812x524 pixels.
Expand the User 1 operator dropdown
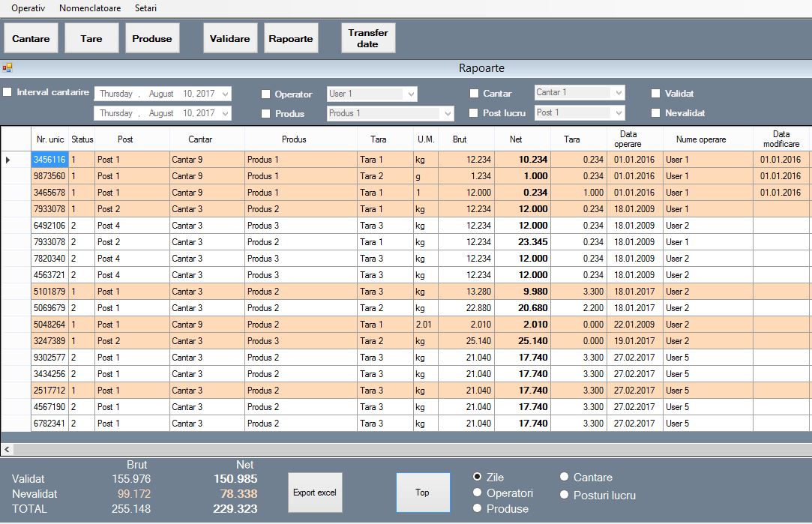(410, 94)
